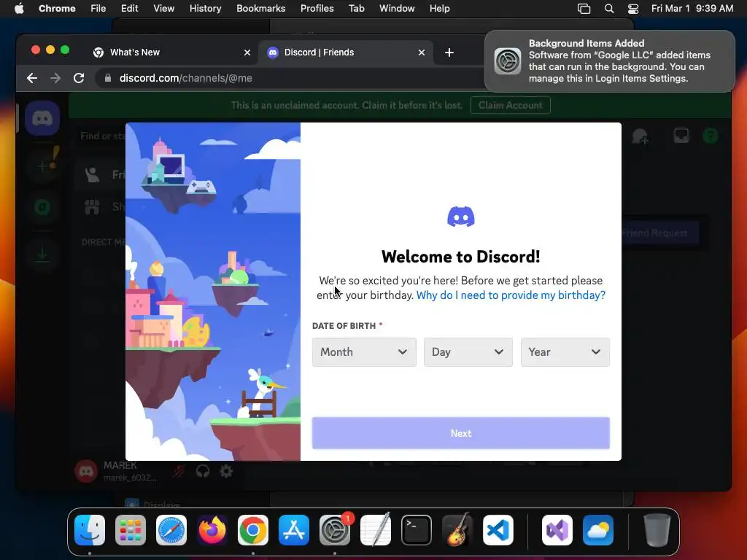Open the Shop icon in sidebar

tap(92, 206)
